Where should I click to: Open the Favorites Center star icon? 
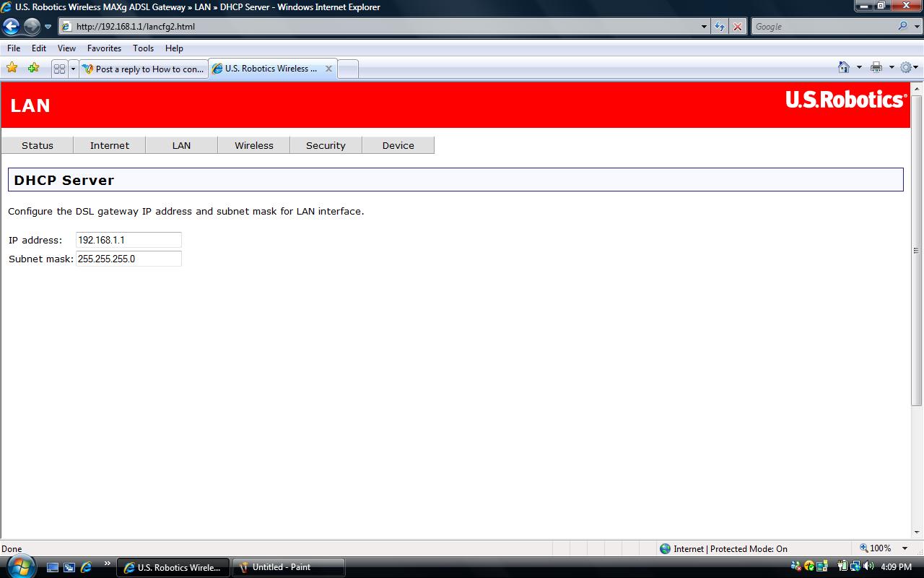pyautogui.click(x=12, y=68)
